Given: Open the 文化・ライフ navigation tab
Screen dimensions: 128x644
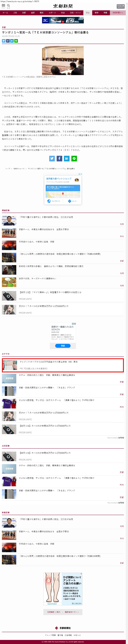Looking at the screenshot, I should (75, 13).
